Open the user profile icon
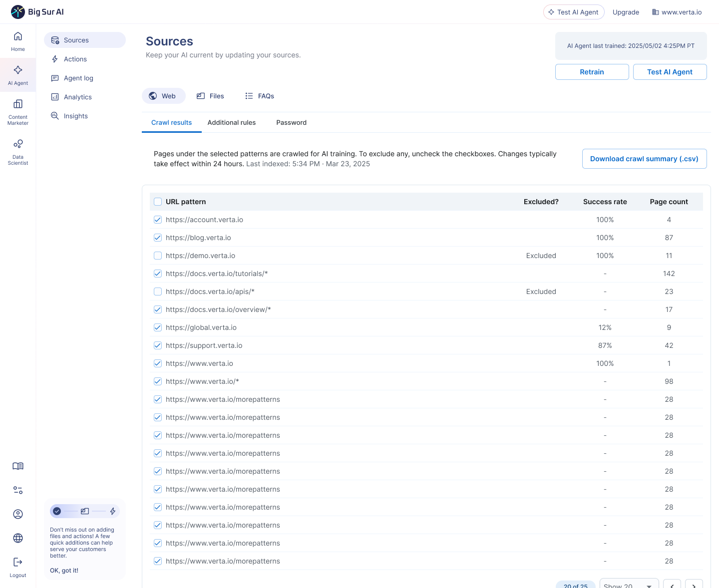The height and width of the screenshot is (588, 719). pos(18,514)
